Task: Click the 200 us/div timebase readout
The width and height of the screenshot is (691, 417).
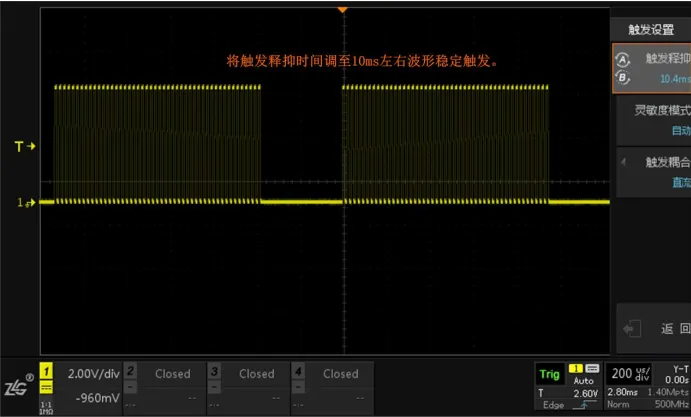Action: coord(630,374)
